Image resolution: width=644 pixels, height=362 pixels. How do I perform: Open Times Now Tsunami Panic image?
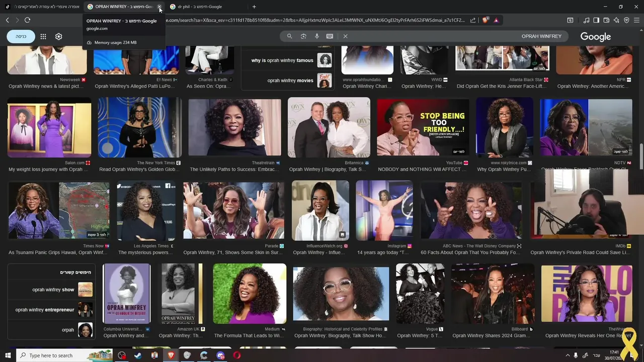[x=58, y=211]
